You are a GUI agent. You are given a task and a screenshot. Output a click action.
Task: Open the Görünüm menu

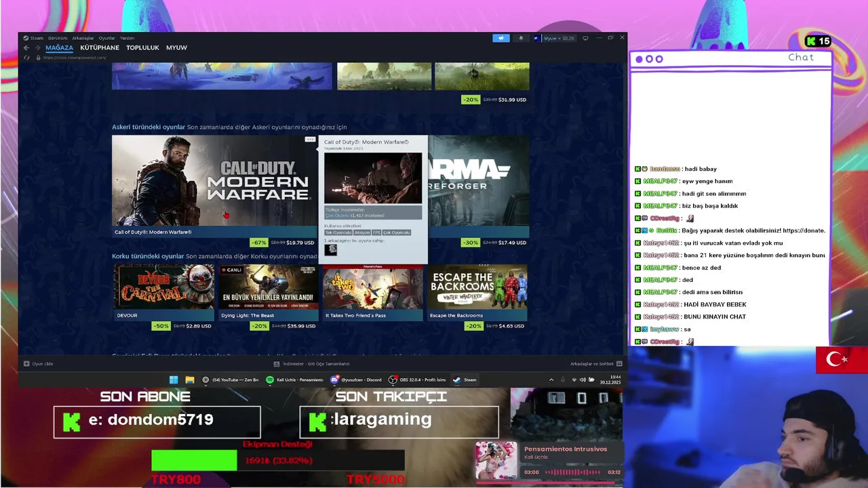58,38
